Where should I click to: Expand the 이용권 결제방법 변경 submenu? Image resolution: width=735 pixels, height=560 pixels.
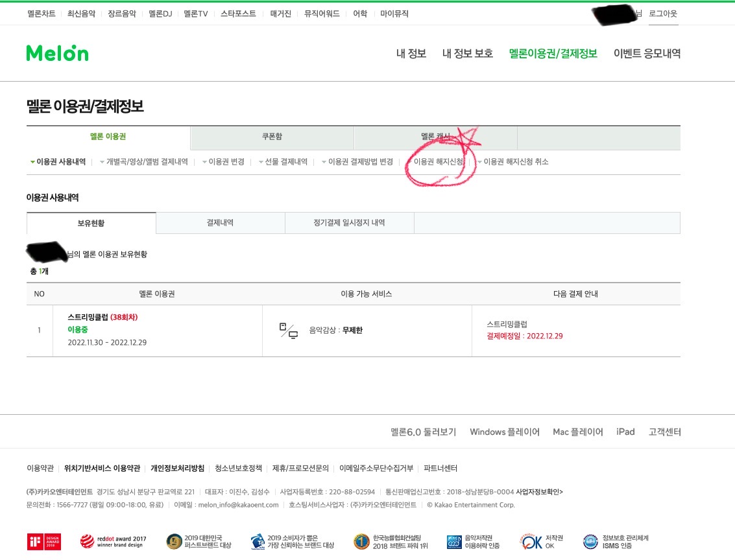[357, 161]
